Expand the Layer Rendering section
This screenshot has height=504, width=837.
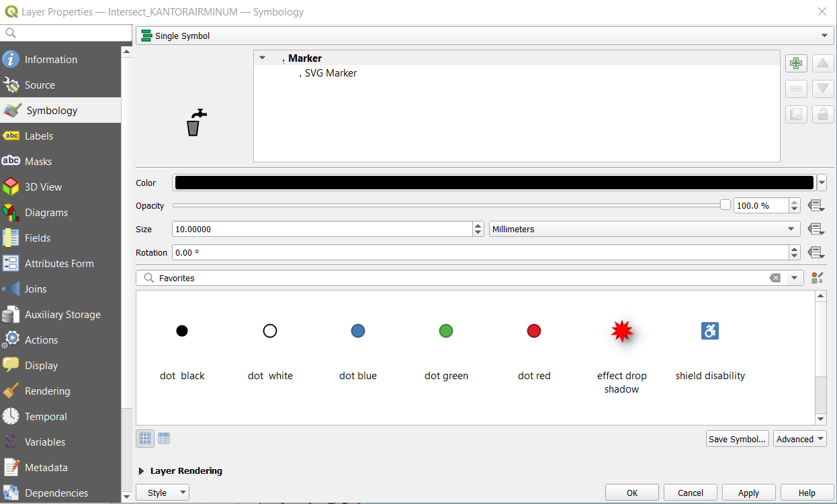(142, 471)
